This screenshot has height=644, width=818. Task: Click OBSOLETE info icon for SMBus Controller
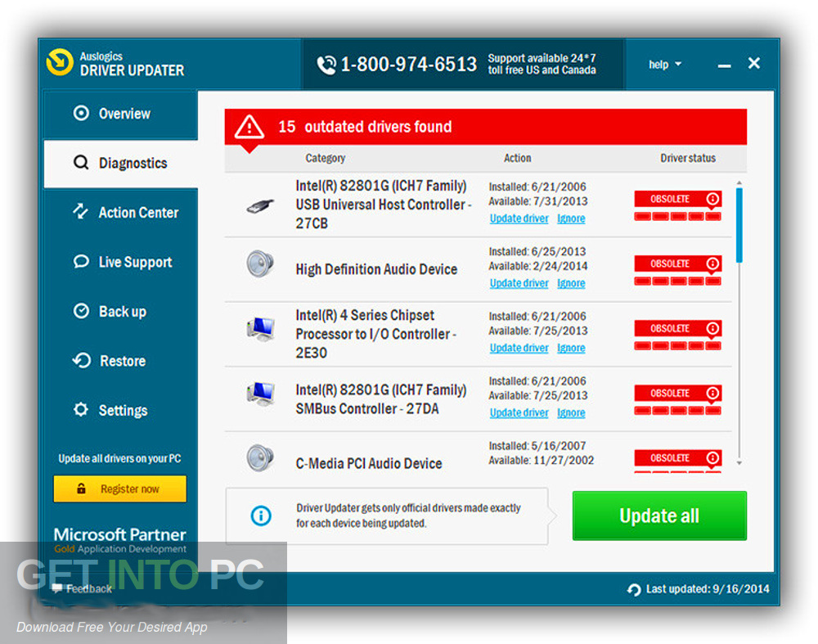point(712,393)
